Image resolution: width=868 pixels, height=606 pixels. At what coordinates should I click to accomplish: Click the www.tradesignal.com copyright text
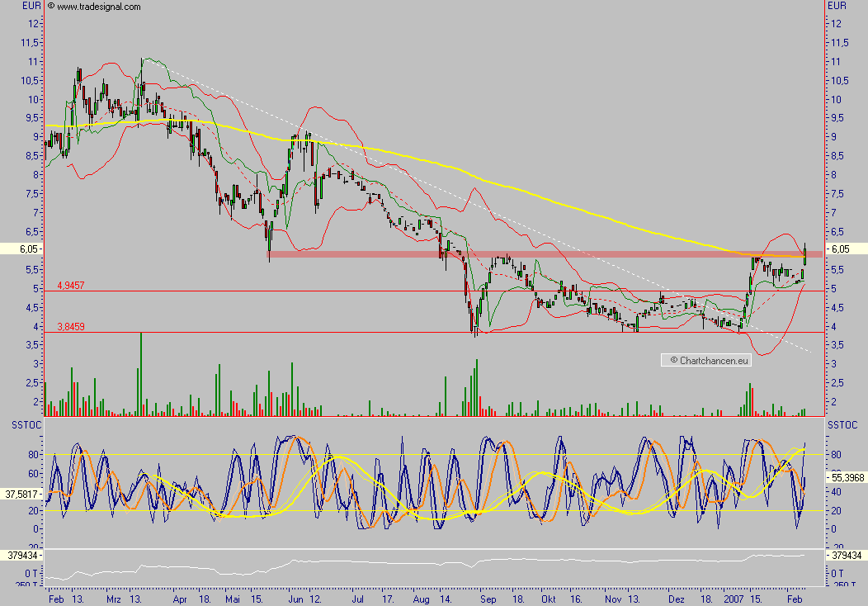click(x=99, y=7)
